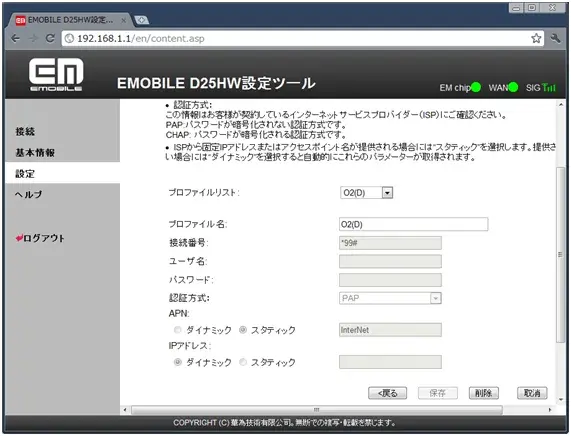Click the WAN green status indicator
This screenshot has height=436, width=571.
tap(513, 87)
